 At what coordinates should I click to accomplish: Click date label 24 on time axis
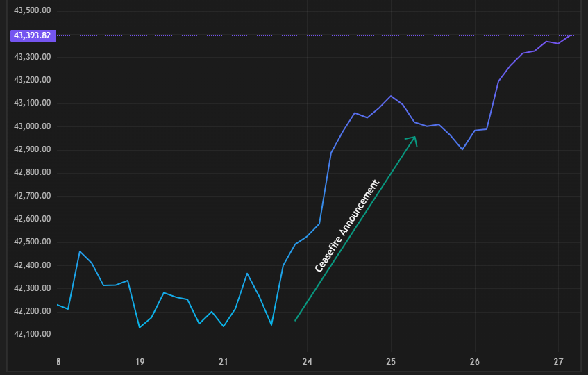pyautogui.click(x=307, y=362)
